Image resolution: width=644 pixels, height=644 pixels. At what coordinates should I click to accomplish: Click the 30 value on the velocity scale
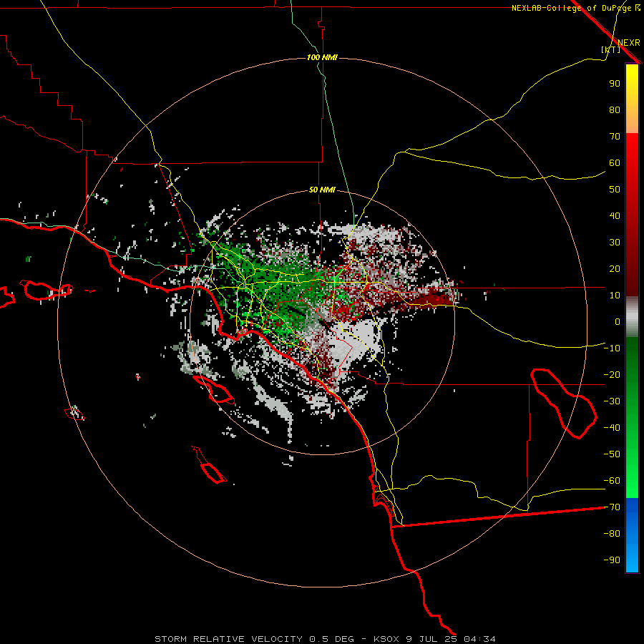(615, 243)
